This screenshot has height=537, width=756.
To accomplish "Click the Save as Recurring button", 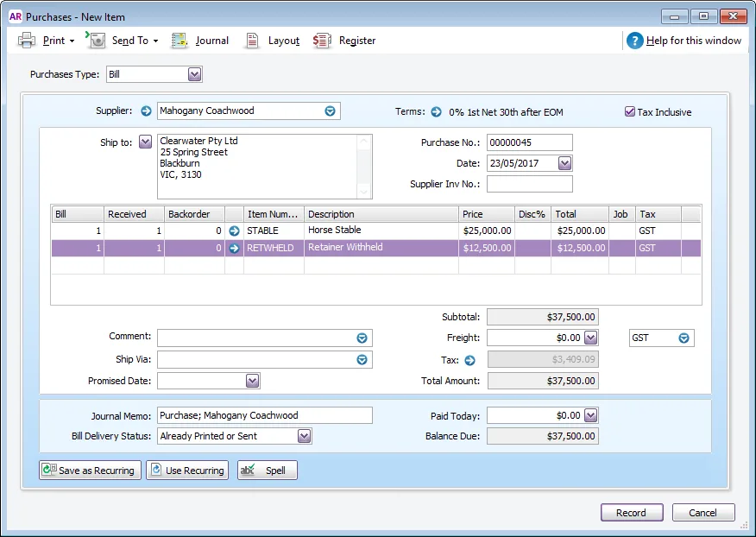I will pyautogui.click(x=90, y=470).
